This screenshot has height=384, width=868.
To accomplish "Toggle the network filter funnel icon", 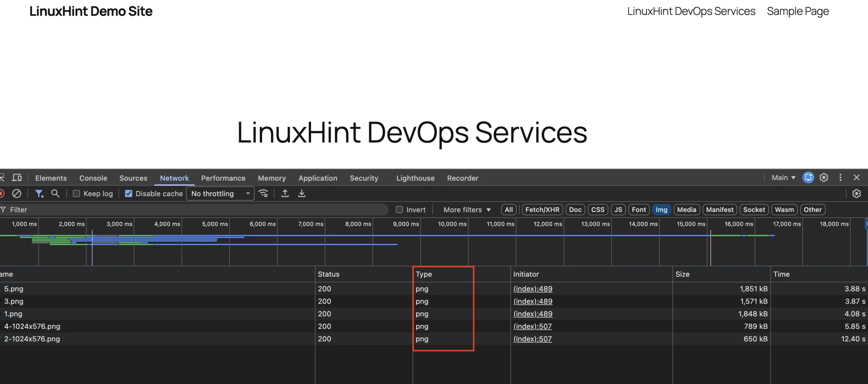I will (39, 193).
